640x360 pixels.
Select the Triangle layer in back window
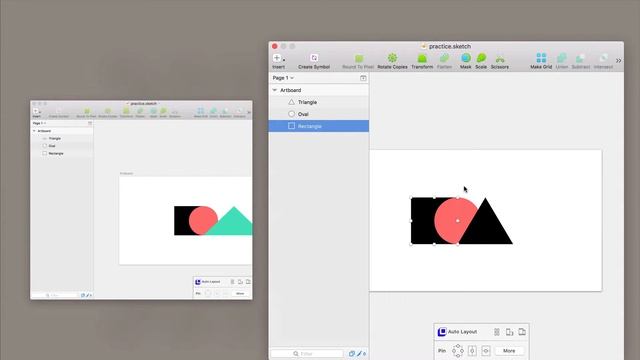(x=62, y=138)
